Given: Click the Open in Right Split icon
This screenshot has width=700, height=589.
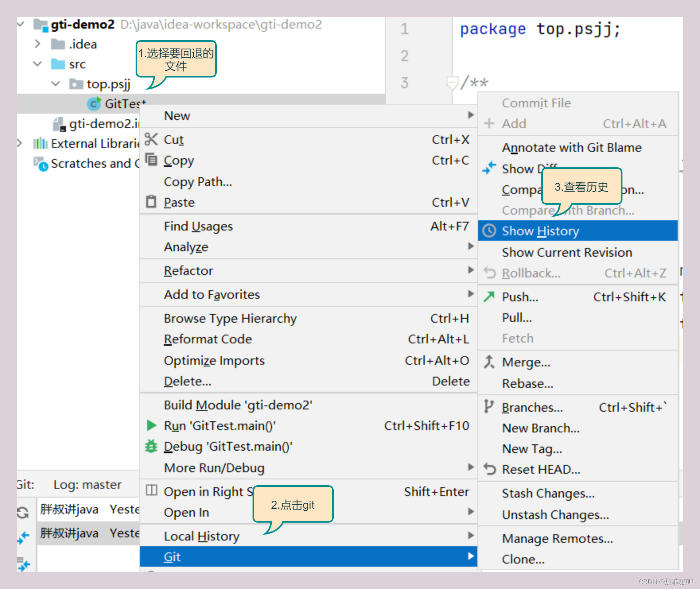Looking at the screenshot, I should click(152, 490).
